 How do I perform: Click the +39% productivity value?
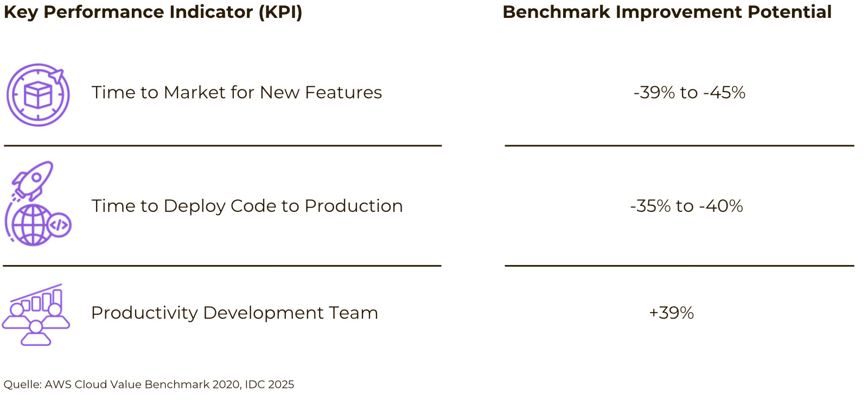click(x=672, y=313)
